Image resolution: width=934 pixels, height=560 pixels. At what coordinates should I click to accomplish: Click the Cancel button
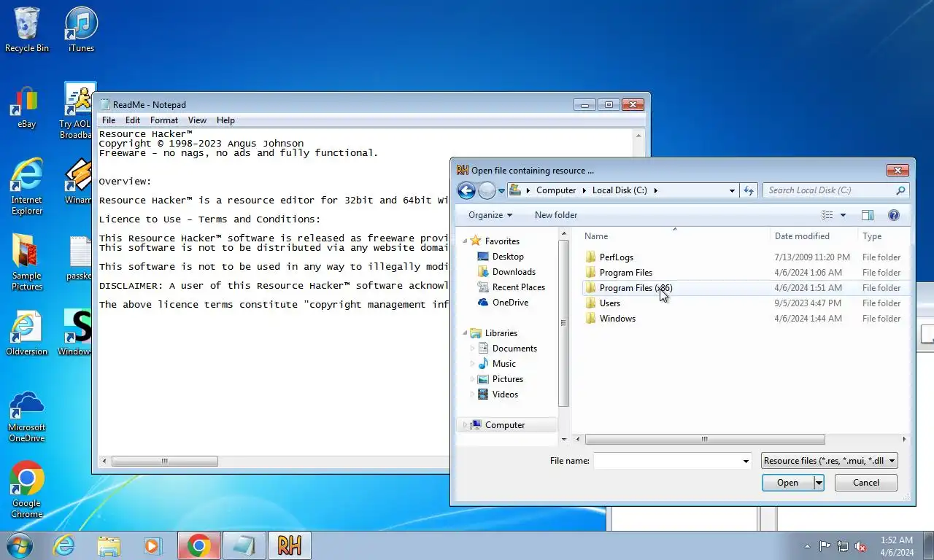866,483
